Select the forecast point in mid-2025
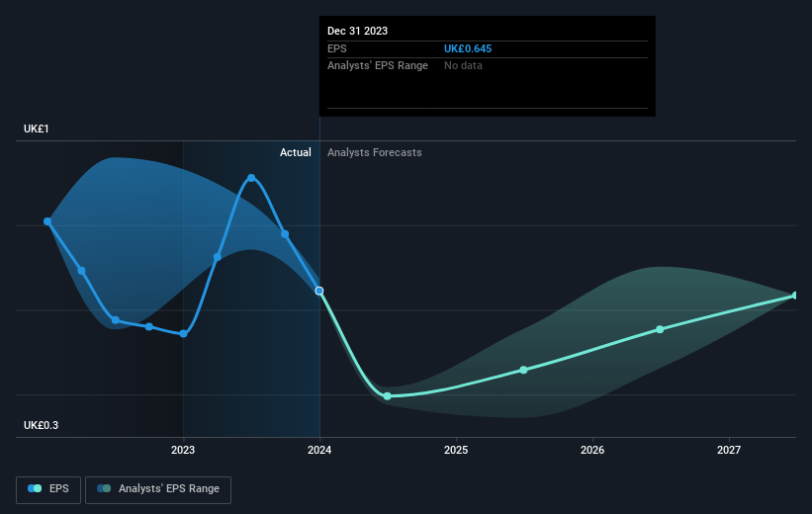This screenshot has width=812, height=514. [523, 370]
